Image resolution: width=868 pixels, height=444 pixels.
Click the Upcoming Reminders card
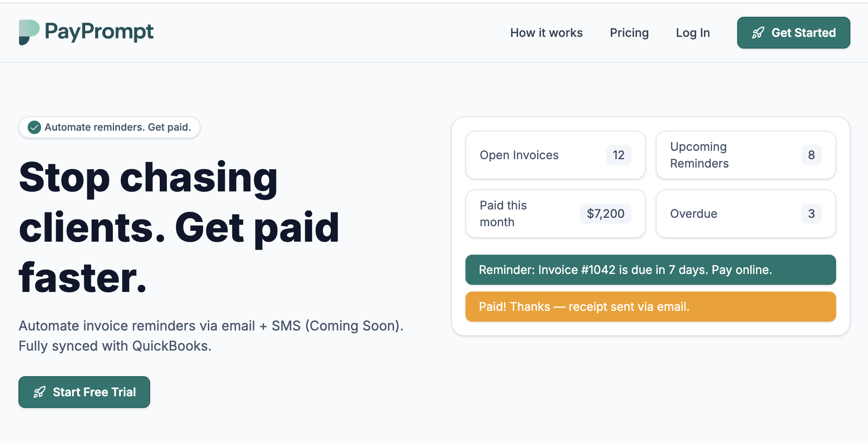[746, 155]
